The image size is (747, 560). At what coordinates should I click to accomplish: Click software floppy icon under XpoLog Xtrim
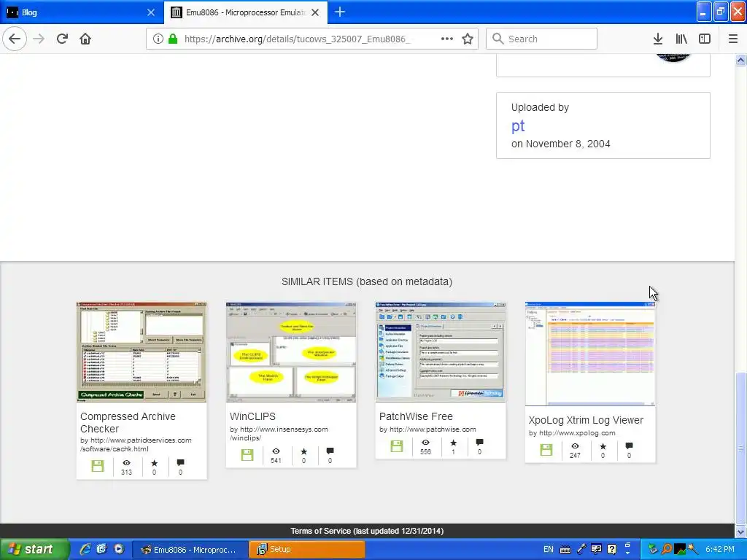pos(546,449)
